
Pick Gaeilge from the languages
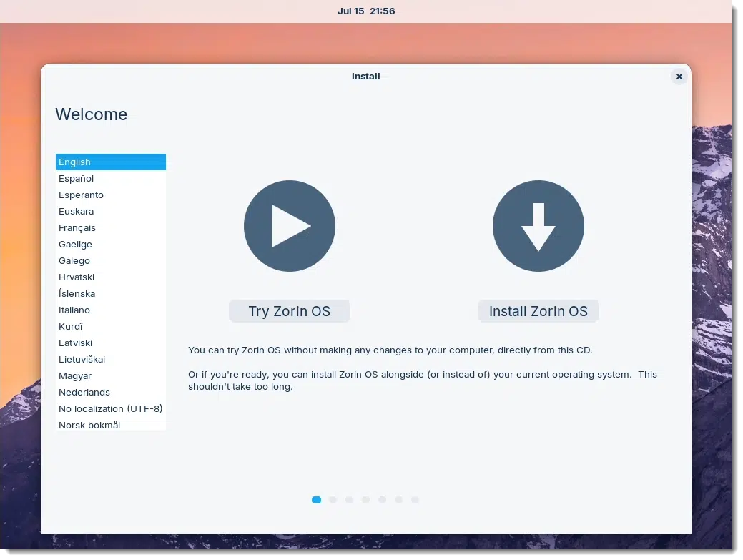111,245
